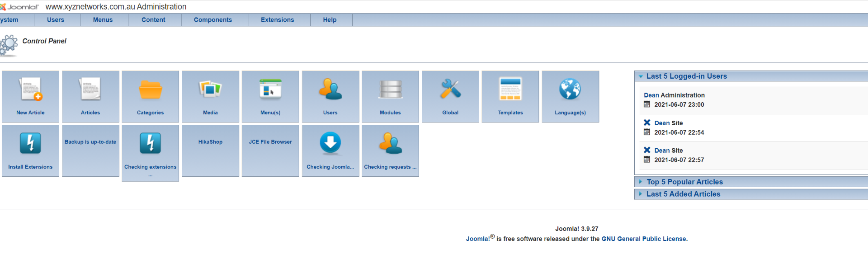This screenshot has height=264, width=868.
Task: Click the www.xyznetworks.com.au Administration title
Action: (x=116, y=7)
